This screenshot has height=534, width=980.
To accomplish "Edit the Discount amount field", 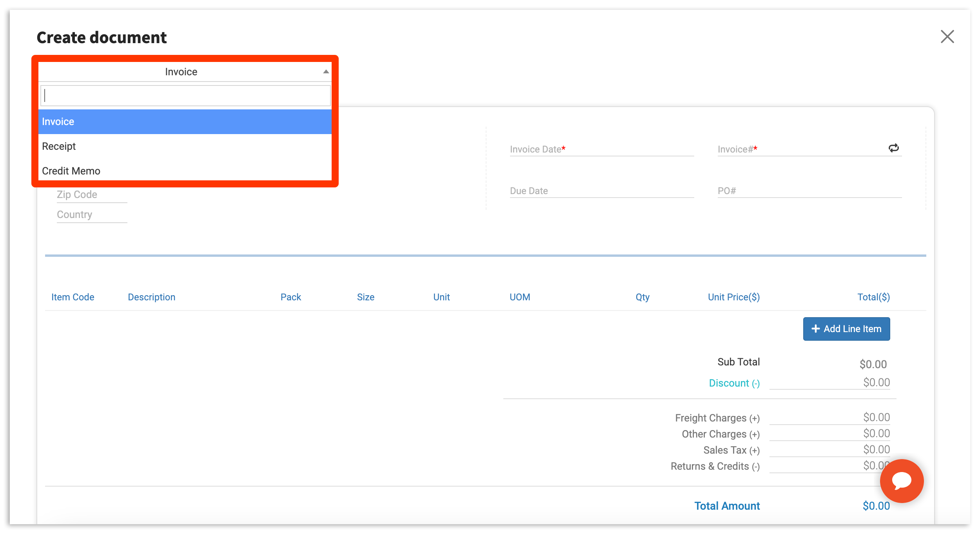I will 829,383.
